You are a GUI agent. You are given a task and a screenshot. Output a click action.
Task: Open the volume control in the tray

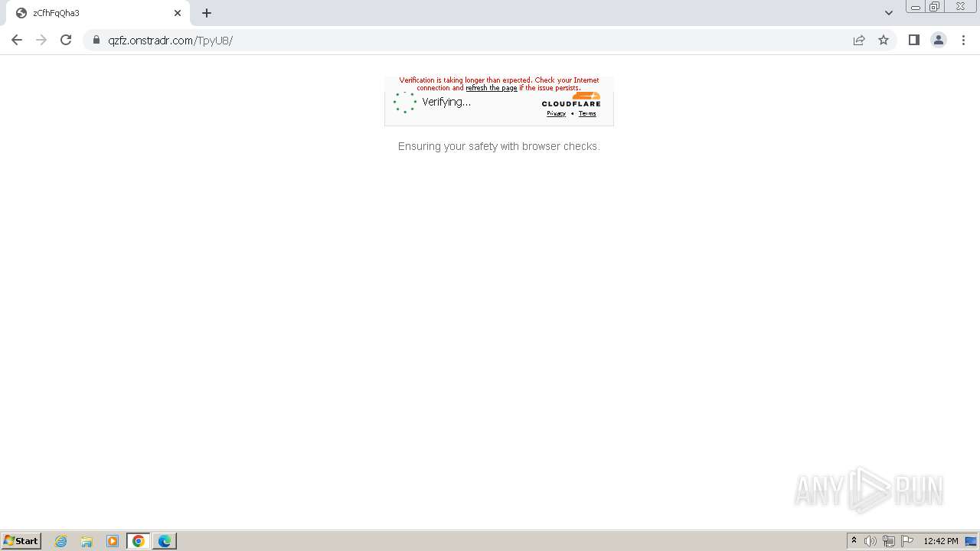(871, 541)
